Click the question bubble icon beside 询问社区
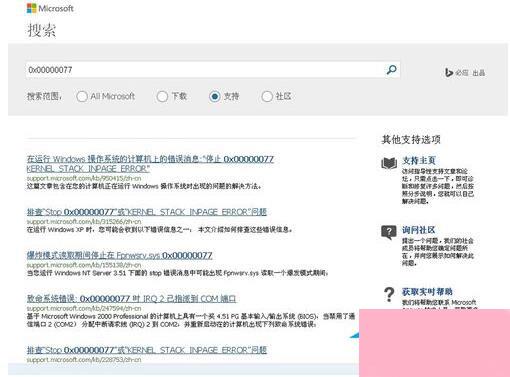 (389, 232)
